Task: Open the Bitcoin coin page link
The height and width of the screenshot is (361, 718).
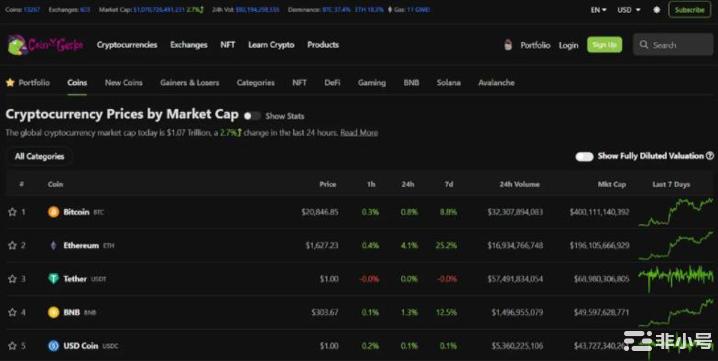Action: (76, 212)
